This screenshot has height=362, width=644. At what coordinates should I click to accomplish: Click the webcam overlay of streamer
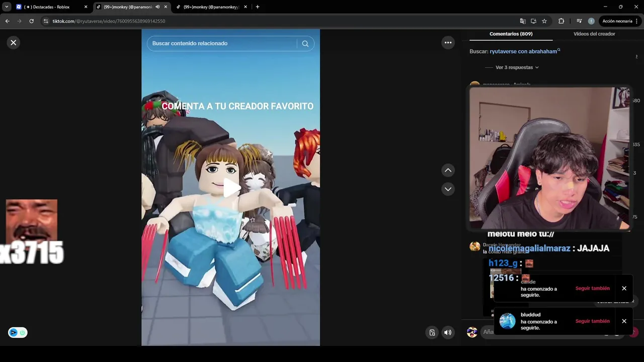(x=549, y=158)
